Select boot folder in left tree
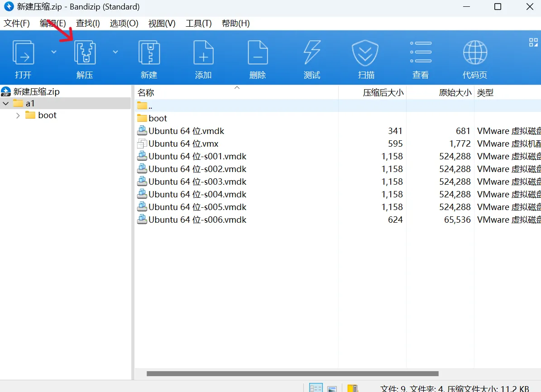 47,115
